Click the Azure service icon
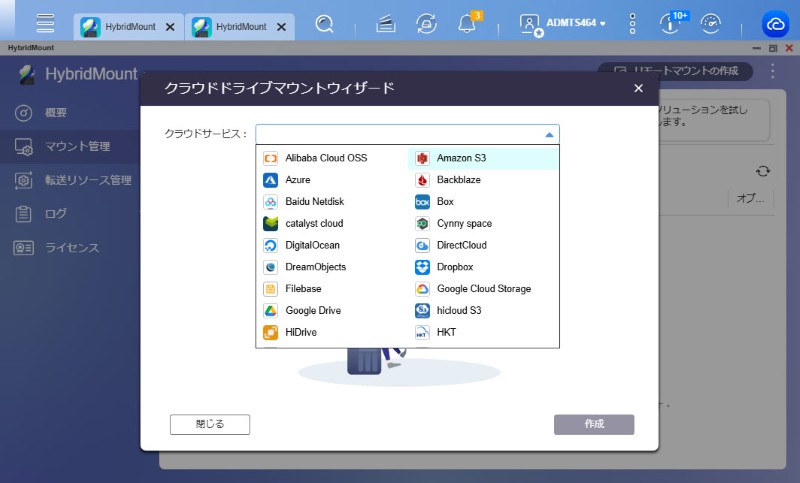 [270, 180]
